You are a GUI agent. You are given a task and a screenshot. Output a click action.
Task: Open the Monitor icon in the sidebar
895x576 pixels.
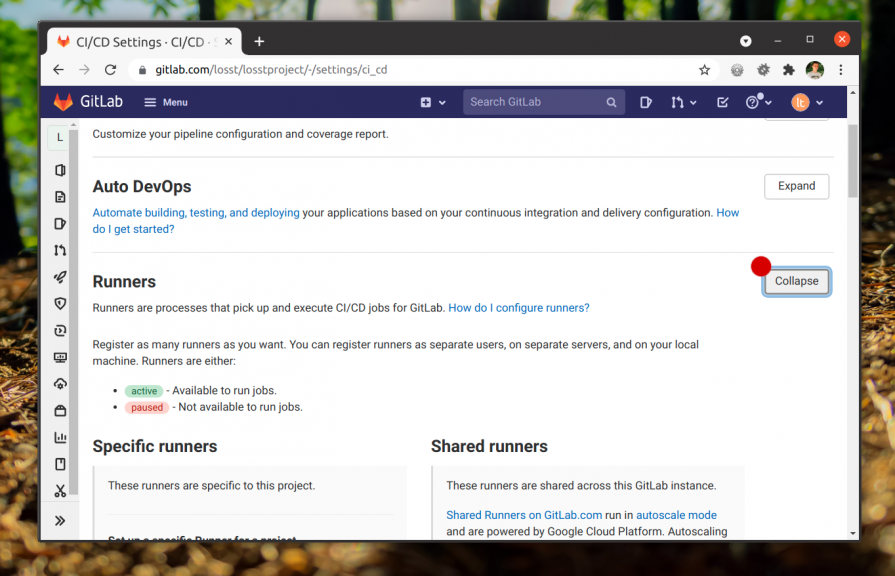click(x=60, y=357)
